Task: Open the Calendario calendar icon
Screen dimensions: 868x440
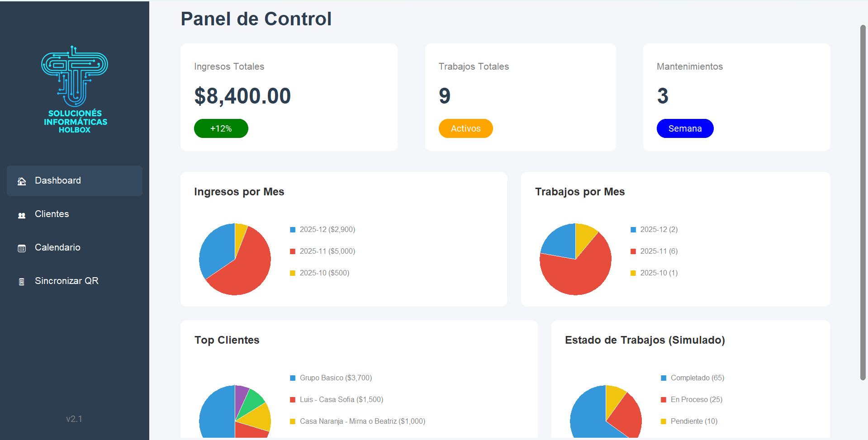Action: point(22,248)
